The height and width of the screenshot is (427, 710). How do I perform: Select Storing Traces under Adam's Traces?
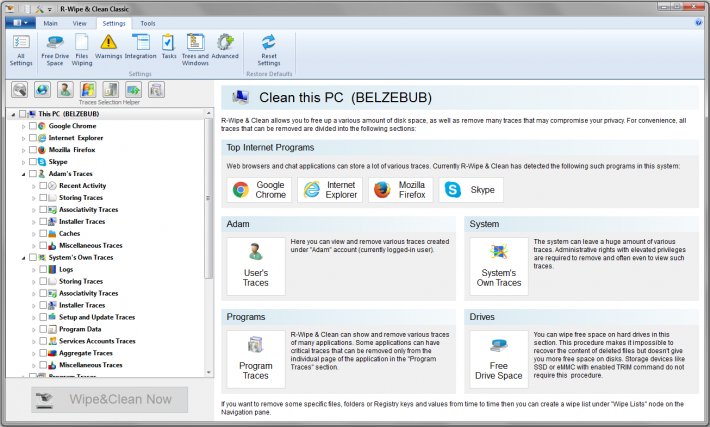click(81, 197)
